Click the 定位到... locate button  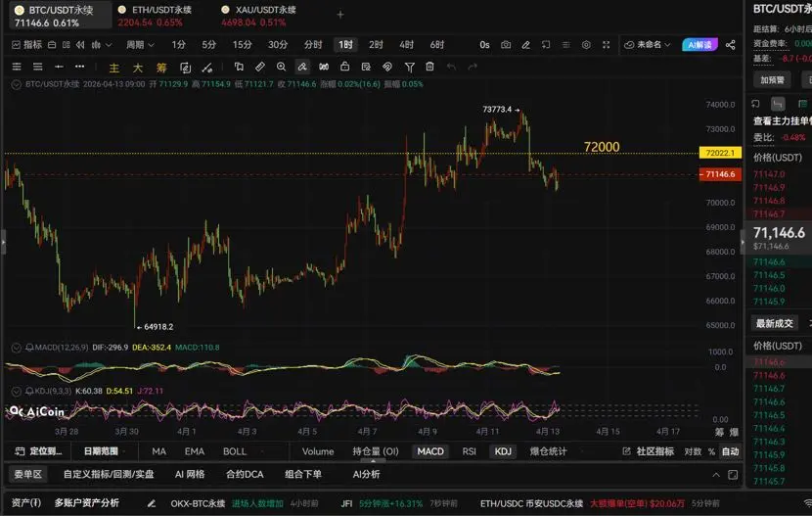[x=39, y=451]
